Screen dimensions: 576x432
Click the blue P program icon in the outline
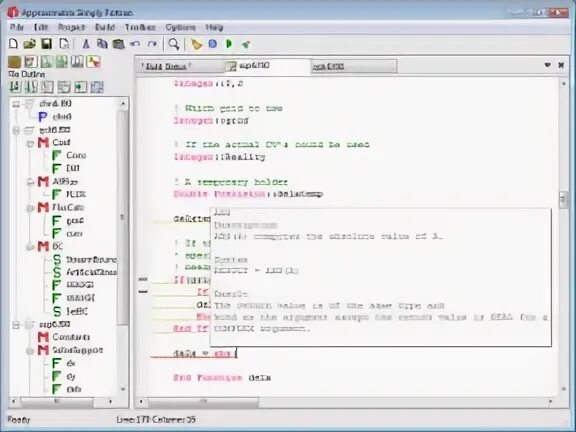pos(43,117)
